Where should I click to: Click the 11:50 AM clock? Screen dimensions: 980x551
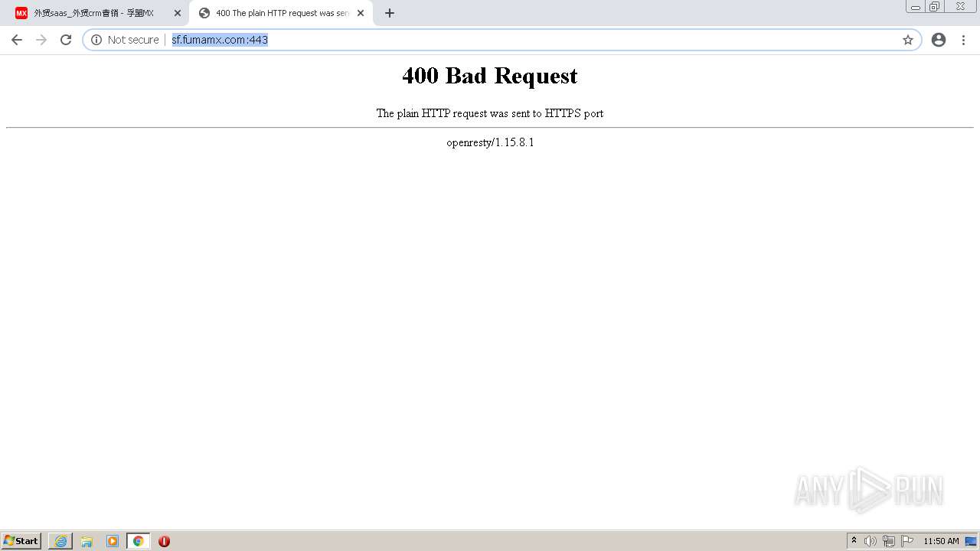(941, 541)
